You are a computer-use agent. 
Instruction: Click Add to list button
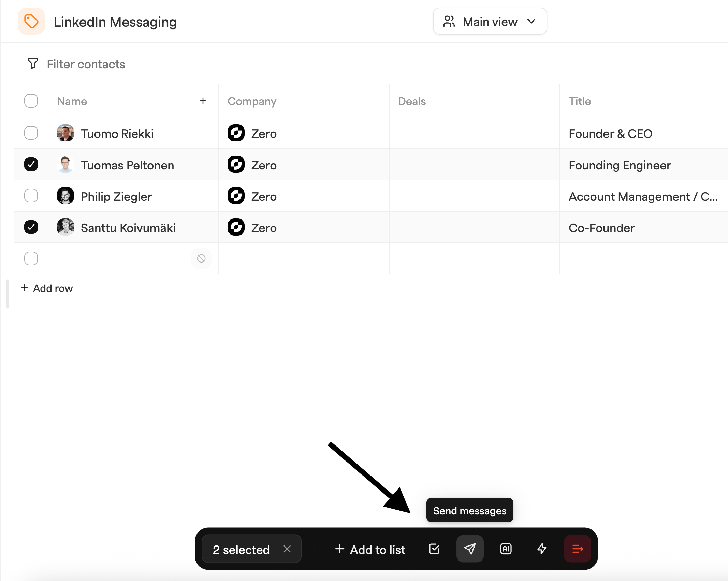click(370, 550)
